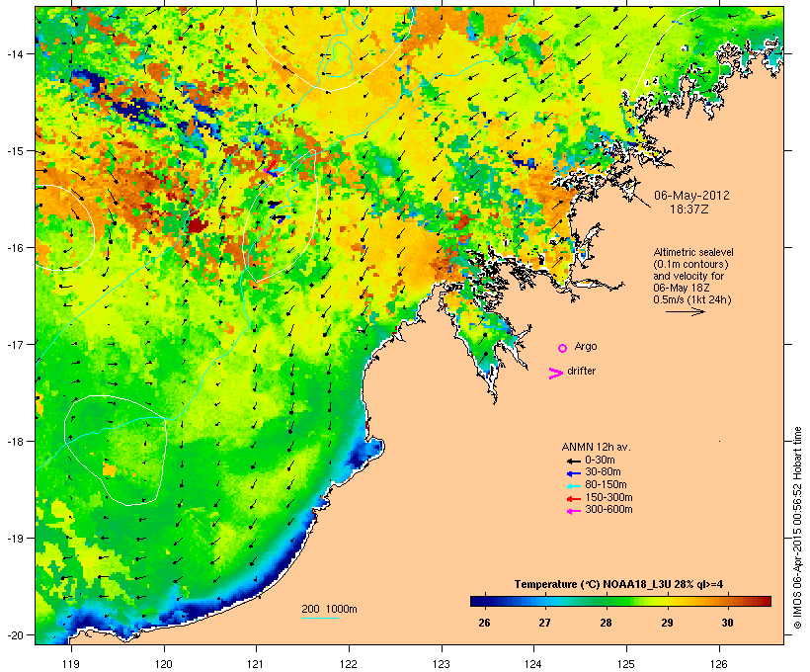Click the latitude axis label -15
The image size is (810, 672).
click(x=14, y=151)
